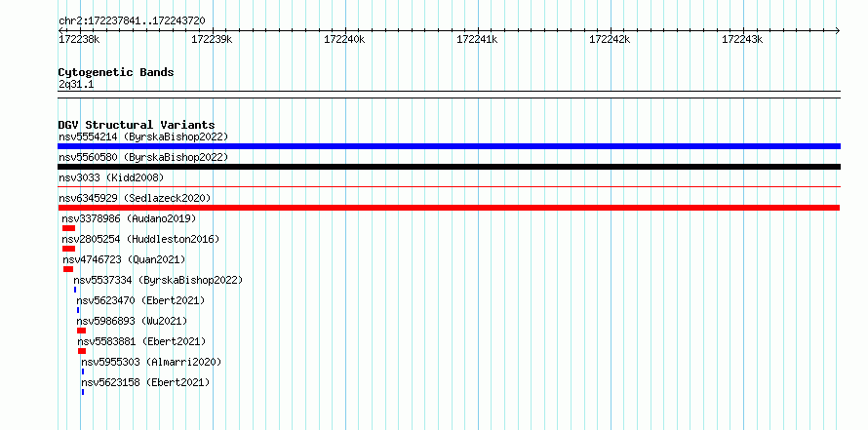Select the red nsv5986893 variant glyph

tap(81, 331)
